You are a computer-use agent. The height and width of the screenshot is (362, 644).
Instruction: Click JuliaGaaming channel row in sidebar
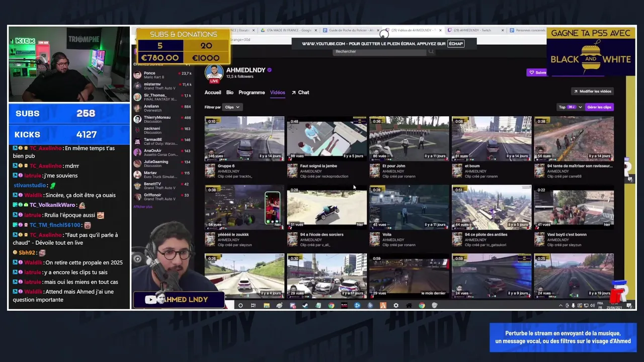click(163, 163)
